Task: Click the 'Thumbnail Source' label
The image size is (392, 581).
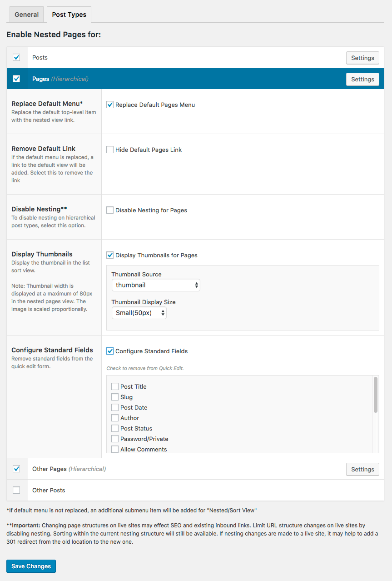Action: click(136, 274)
